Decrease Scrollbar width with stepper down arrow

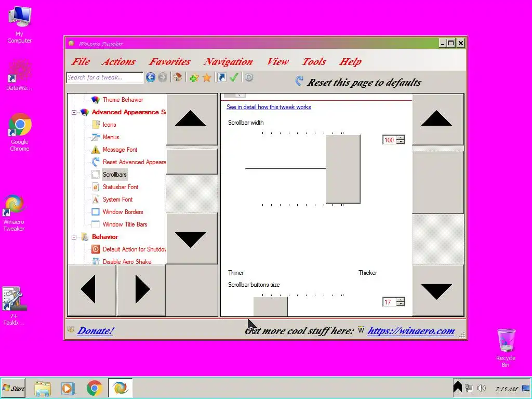pos(401,142)
